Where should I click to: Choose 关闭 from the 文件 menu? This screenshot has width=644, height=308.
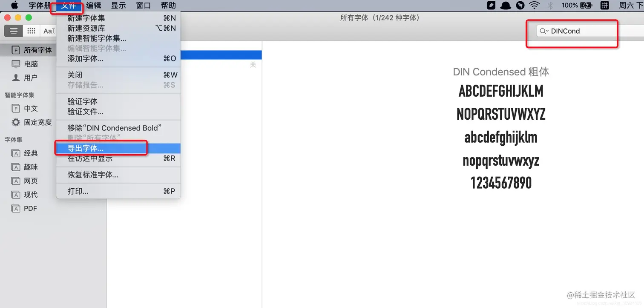pyautogui.click(x=118, y=75)
